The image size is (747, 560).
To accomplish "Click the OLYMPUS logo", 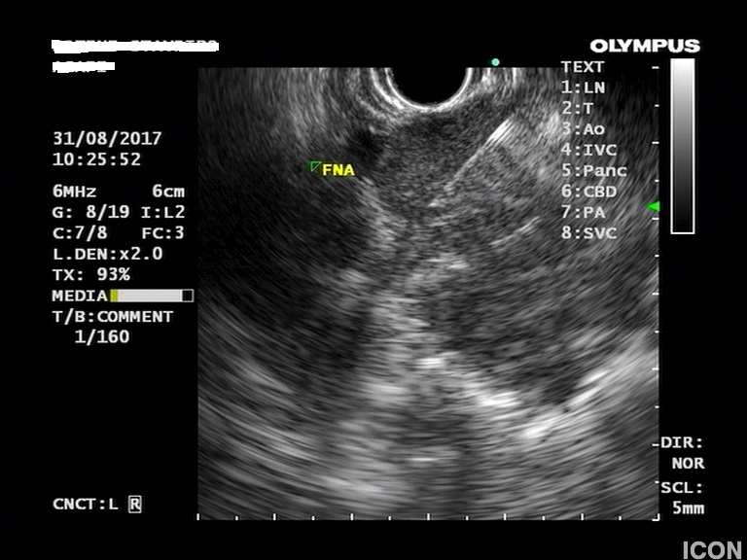I will pos(644,46).
